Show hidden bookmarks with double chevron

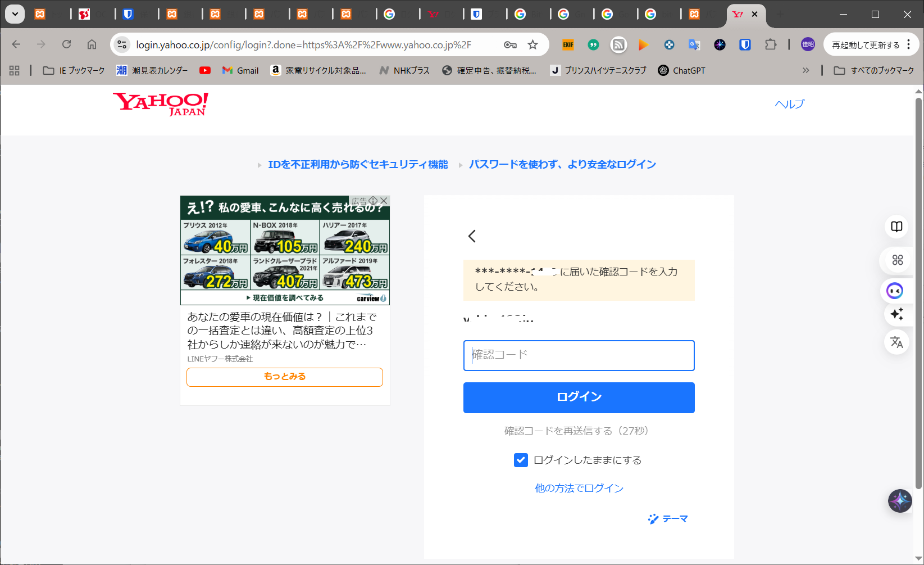click(805, 70)
